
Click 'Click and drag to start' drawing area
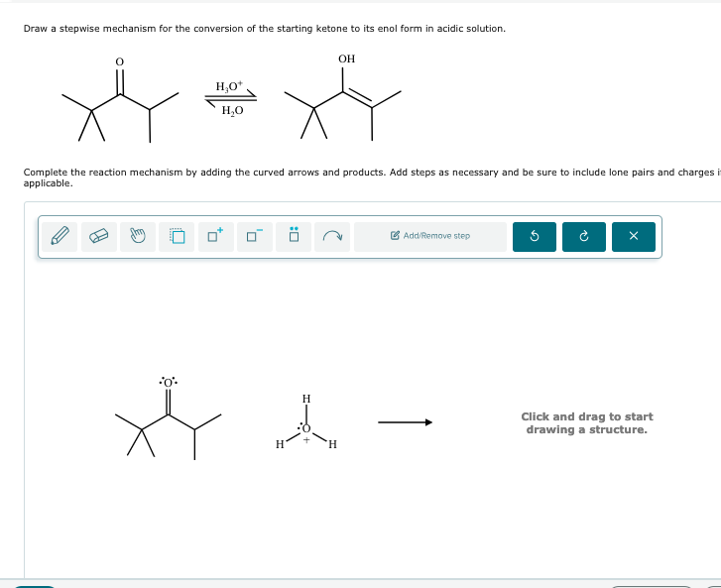[x=587, y=423]
